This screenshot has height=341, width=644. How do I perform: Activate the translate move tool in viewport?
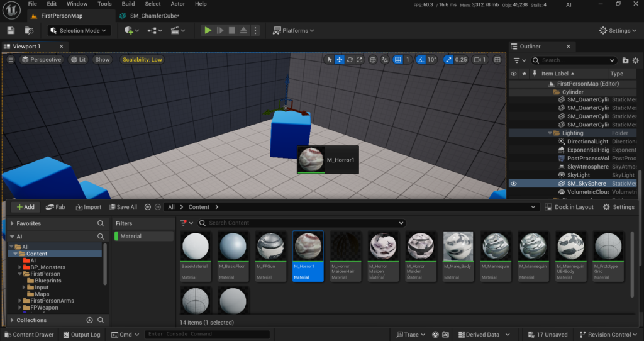(x=340, y=60)
